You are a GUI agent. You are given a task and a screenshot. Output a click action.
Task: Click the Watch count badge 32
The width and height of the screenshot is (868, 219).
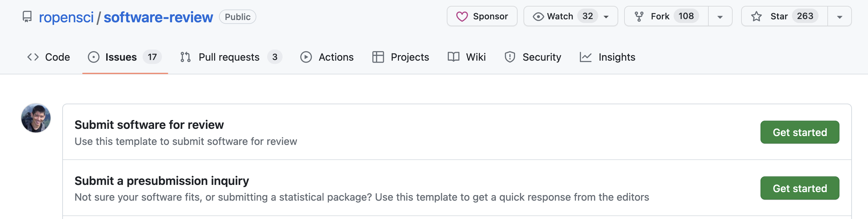click(587, 16)
